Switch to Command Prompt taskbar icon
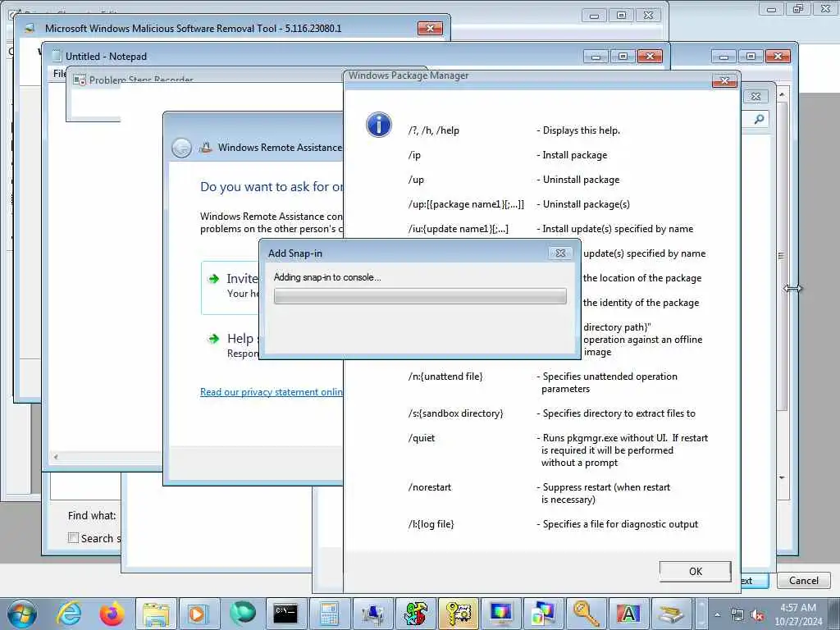Screen dimensions: 840x630 285,614
